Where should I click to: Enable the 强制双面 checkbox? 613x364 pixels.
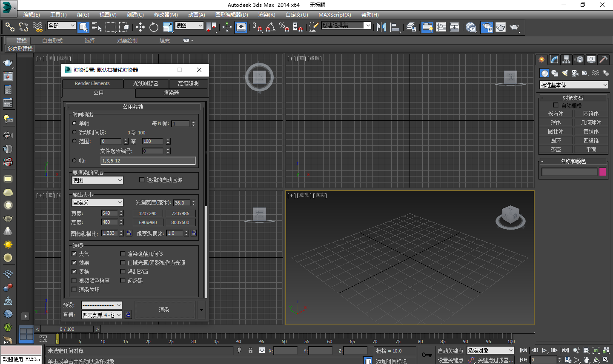tap(123, 271)
